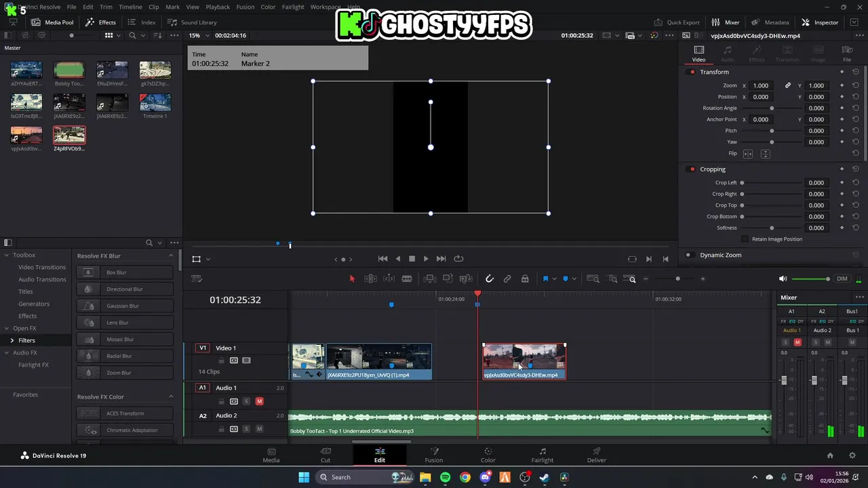Lock the Video 1 track
Viewport: 868px width, 488px height.
click(x=221, y=361)
